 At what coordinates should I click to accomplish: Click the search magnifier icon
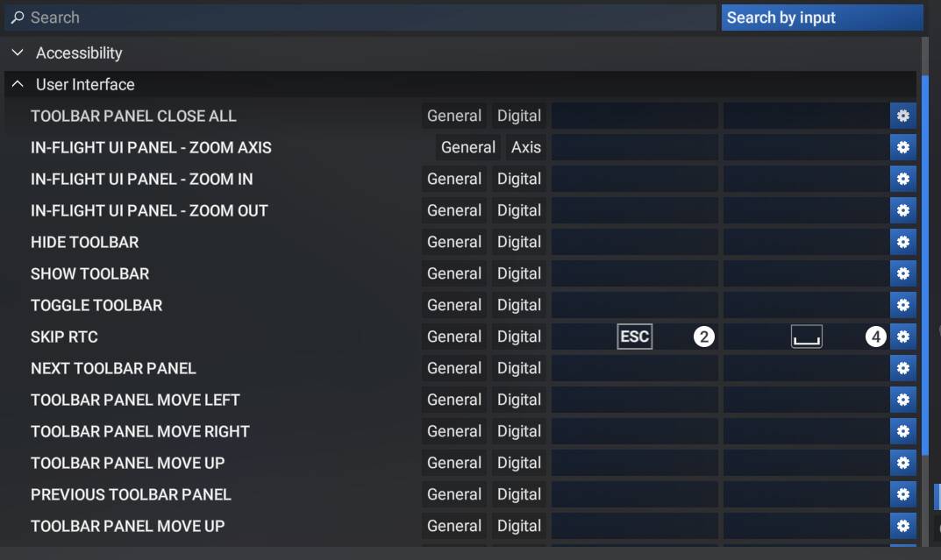click(x=18, y=18)
